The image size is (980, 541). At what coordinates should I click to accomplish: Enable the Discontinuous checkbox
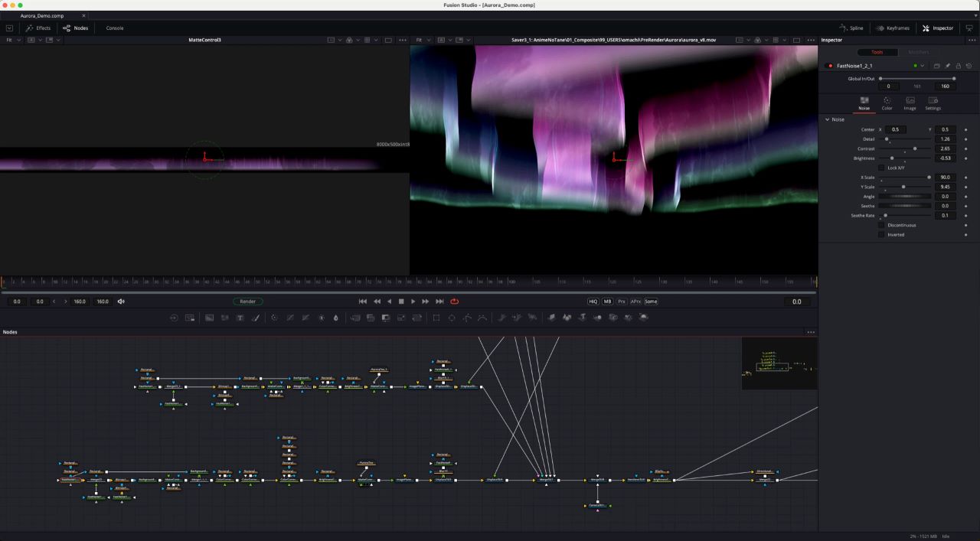(x=881, y=225)
